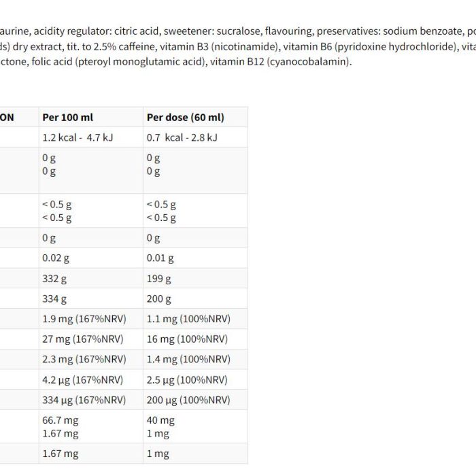Screen dimensions: 476x476
Task: Select the '1.2 kcal - 4.7 kJ' energy cell
Action: [90, 137]
